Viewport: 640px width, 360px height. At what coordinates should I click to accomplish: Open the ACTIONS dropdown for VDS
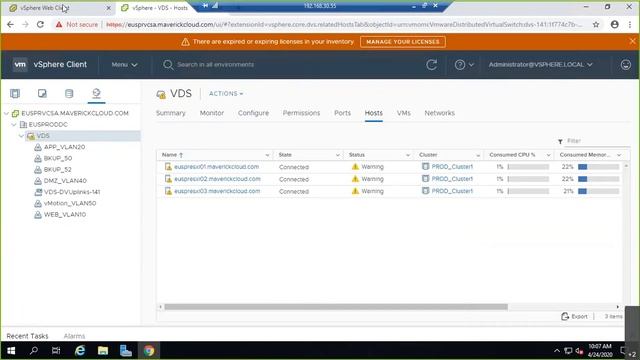[226, 93]
